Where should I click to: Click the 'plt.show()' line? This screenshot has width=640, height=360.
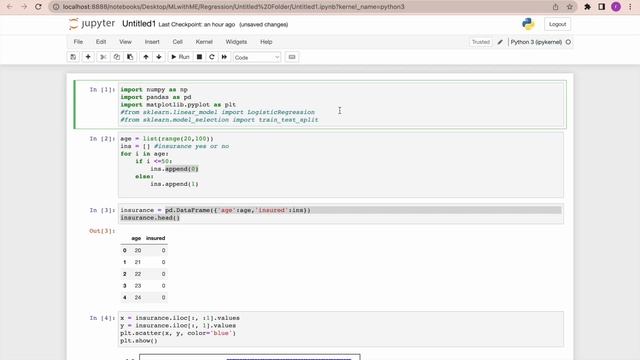point(138,341)
